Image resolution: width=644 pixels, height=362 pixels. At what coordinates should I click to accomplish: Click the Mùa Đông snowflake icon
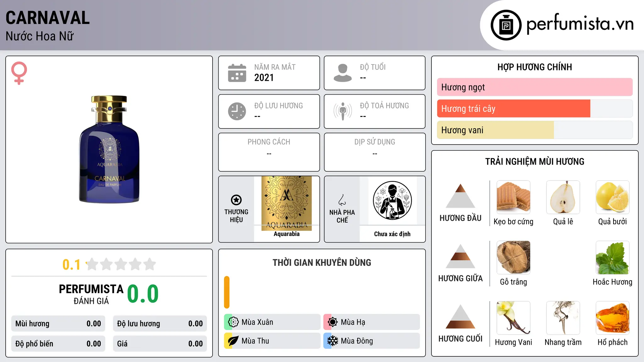[x=332, y=341]
